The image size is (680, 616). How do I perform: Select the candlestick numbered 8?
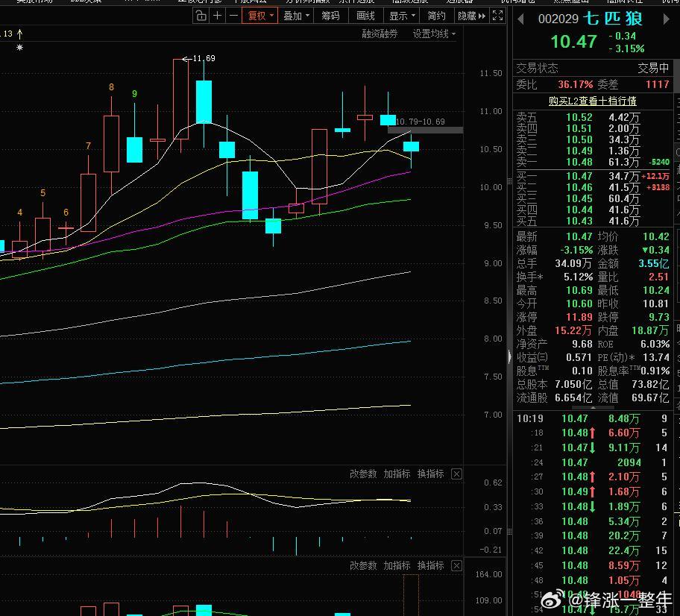111,144
